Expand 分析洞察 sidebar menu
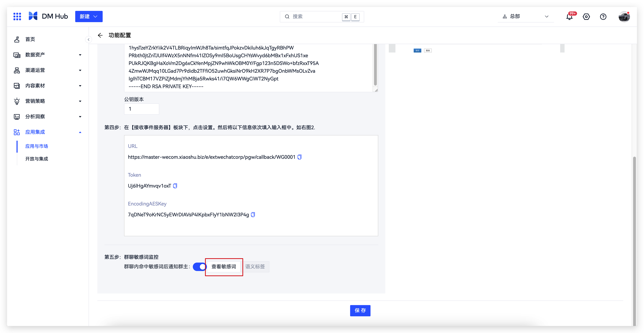This screenshot has height=333, width=644. pyautogui.click(x=47, y=117)
